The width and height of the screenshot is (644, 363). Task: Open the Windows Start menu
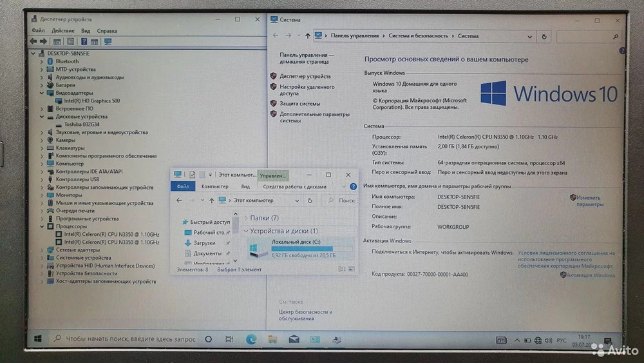[38, 338]
